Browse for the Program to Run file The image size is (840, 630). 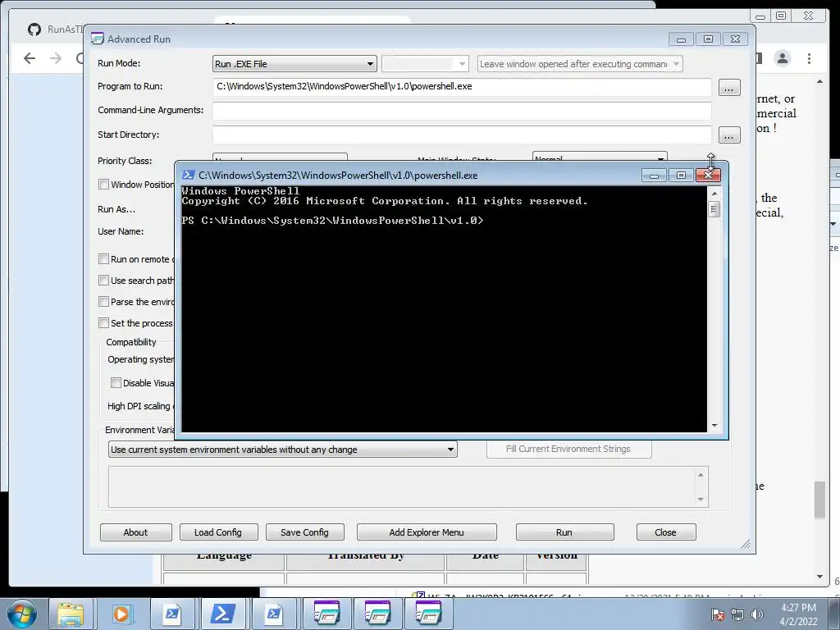point(729,87)
